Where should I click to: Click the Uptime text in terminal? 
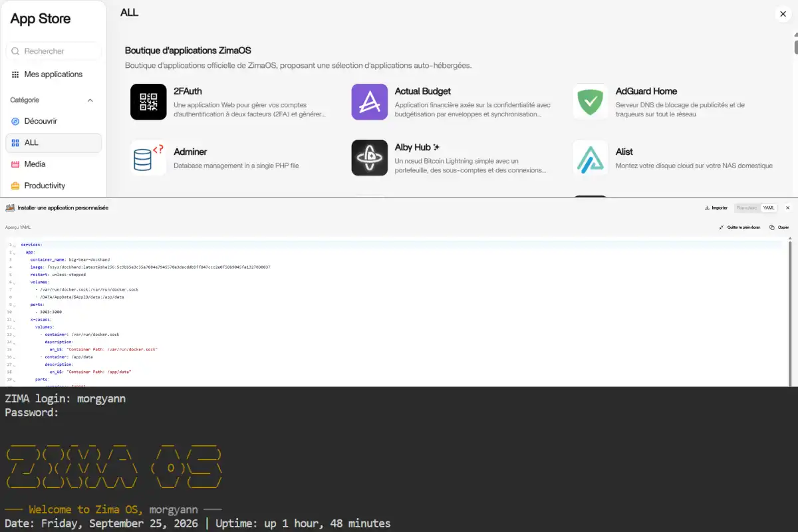(303, 523)
